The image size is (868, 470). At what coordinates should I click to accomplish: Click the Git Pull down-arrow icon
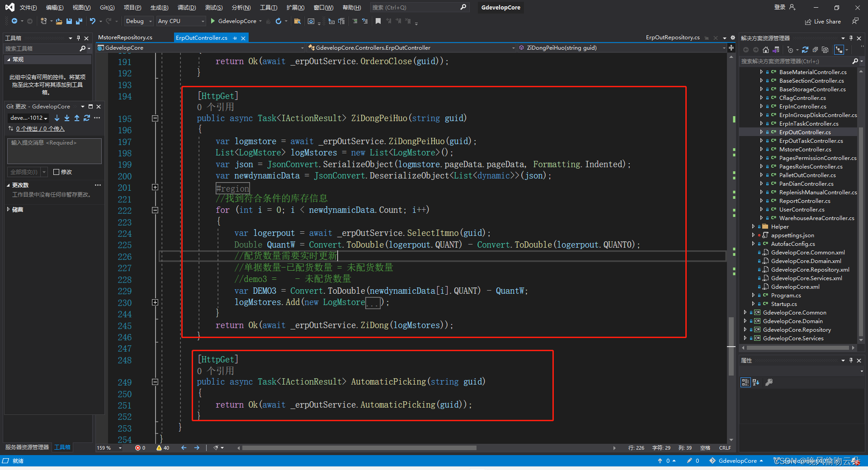67,118
